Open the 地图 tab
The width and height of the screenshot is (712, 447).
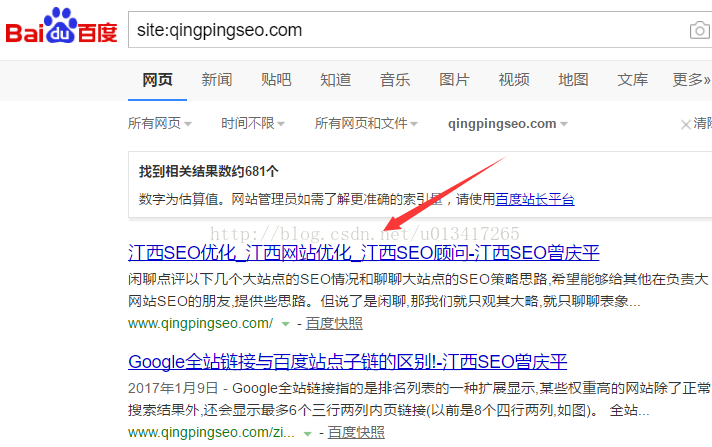tap(574, 80)
